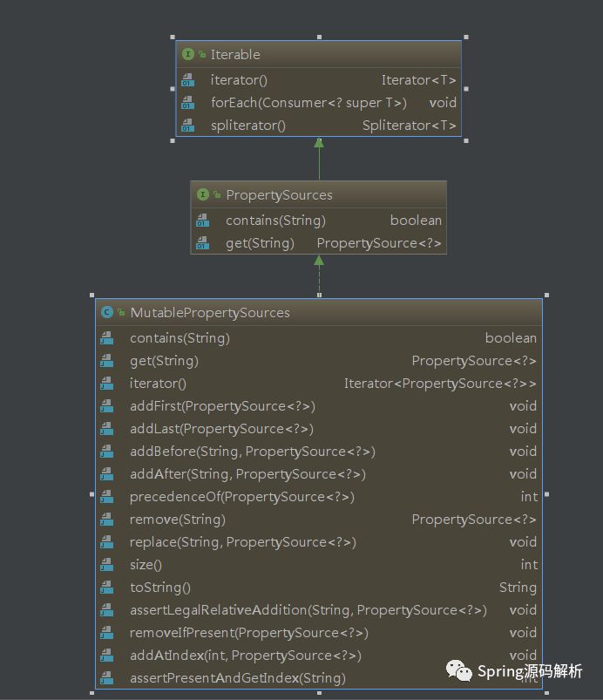Click method icon beside contains(String) in MutablePropertySources
Viewport: 603px width, 700px height.
(x=106, y=338)
